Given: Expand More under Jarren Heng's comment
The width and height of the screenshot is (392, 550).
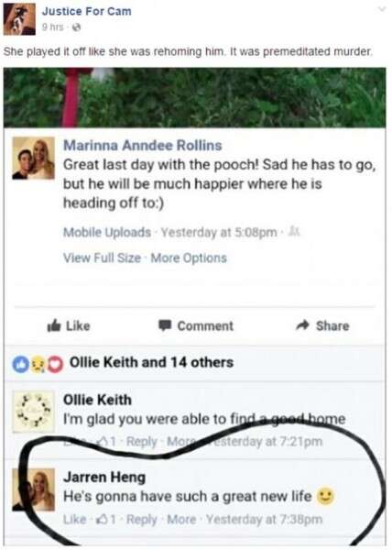Looking at the screenshot, I should [181, 519].
